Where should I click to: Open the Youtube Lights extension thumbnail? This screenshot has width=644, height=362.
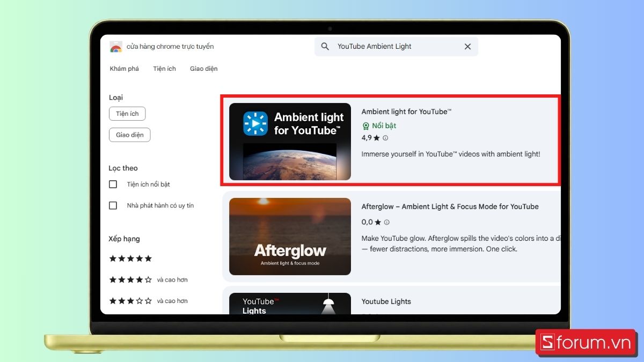click(290, 304)
